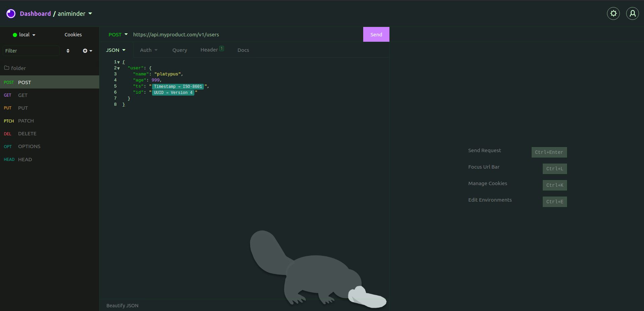The width and height of the screenshot is (644, 311).
Task: Click the Ctrl+E shortcut hint
Action: 555,202
